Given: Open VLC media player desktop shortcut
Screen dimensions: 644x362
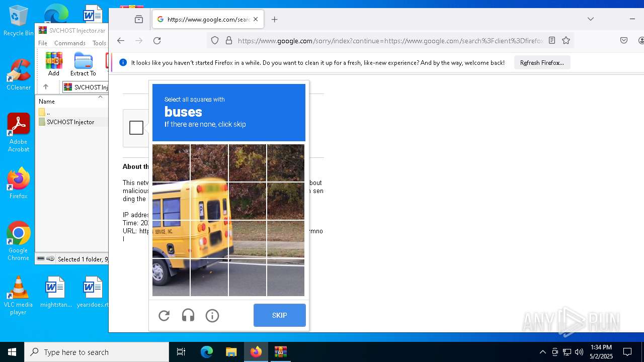Looking at the screenshot, I should click(x=18, y=296).
